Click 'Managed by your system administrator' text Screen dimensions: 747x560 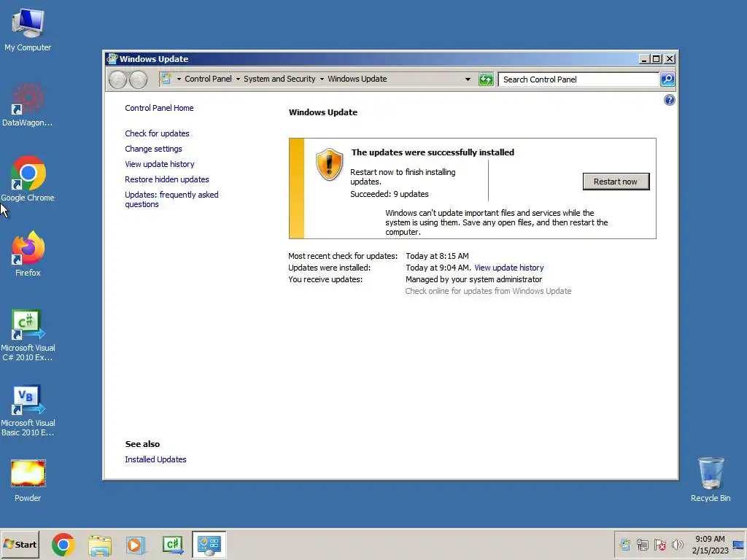click(473, 279)
